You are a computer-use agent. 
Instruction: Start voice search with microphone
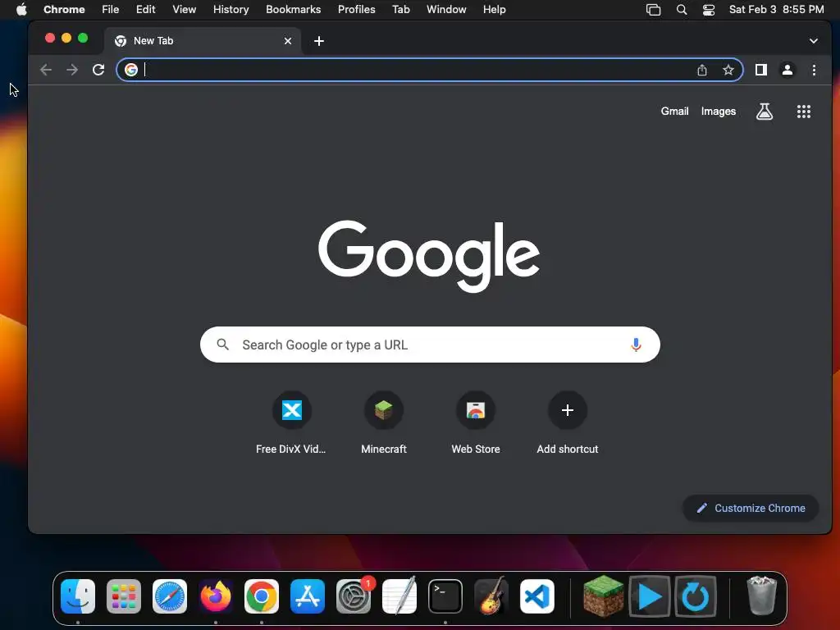(636, 345)
